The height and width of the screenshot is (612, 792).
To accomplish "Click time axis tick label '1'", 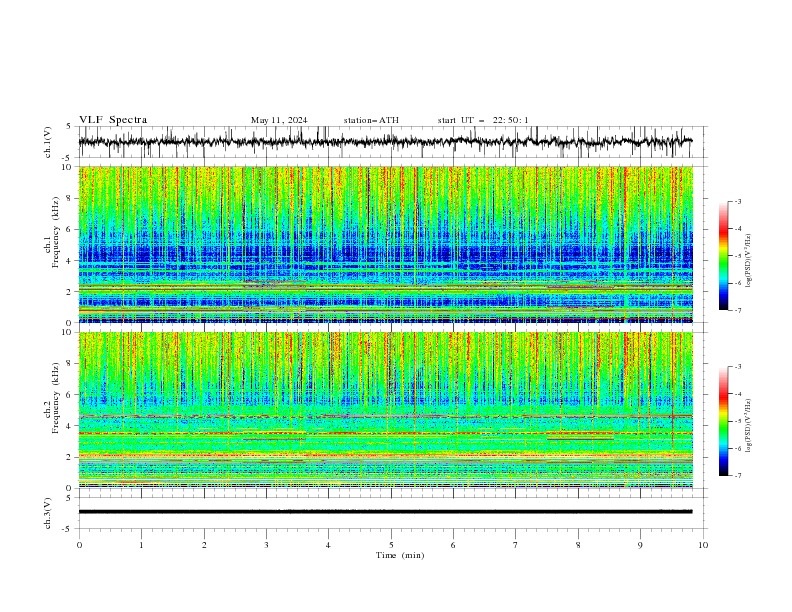I will coord(141,545).
